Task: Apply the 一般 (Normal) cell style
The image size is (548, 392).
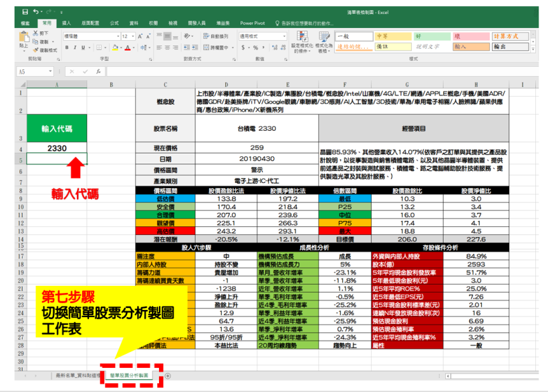Action: [354, 36]
